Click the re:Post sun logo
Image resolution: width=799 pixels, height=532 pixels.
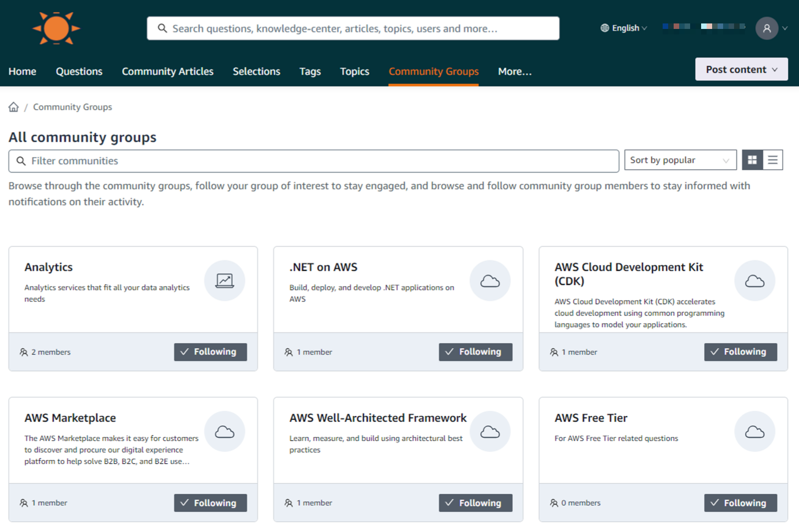point(56,28)
